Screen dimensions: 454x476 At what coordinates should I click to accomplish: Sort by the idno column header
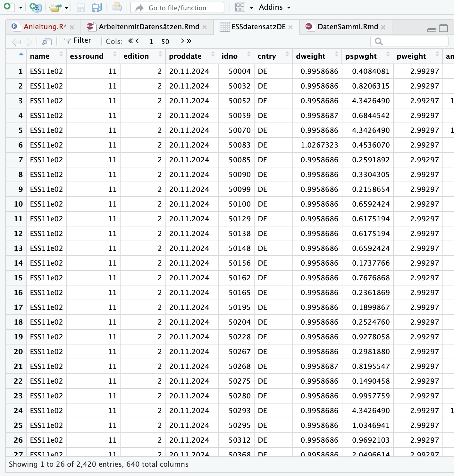(236, 56)
